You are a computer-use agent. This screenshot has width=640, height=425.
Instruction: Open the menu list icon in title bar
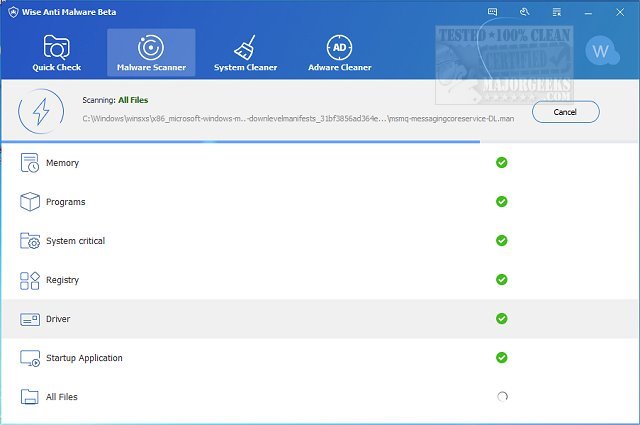tap(556, 12)
